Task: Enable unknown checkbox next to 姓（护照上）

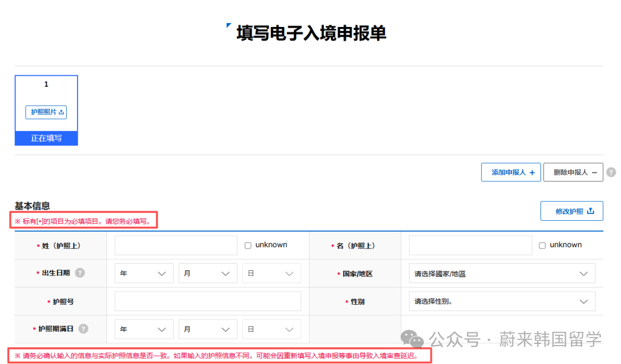Action: pos(248,244)
